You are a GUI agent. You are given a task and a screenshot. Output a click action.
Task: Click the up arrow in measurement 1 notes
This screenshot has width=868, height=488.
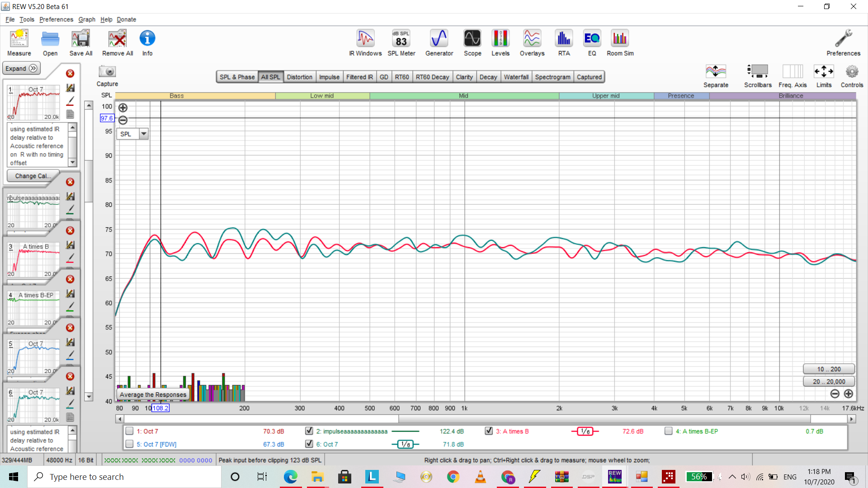tap(73, 128)
